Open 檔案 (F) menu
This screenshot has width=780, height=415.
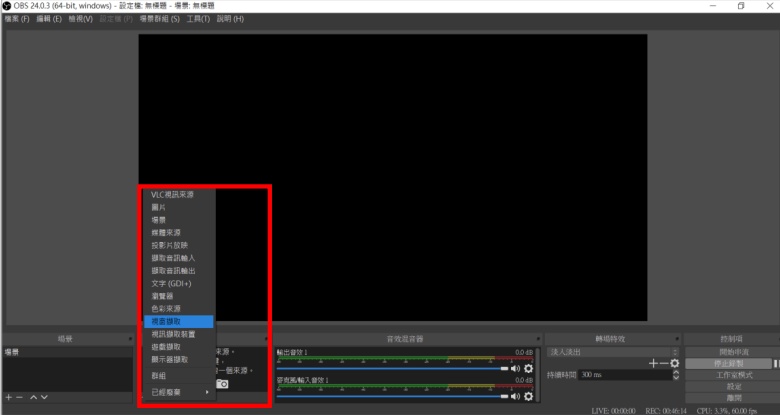coord(17,19)
